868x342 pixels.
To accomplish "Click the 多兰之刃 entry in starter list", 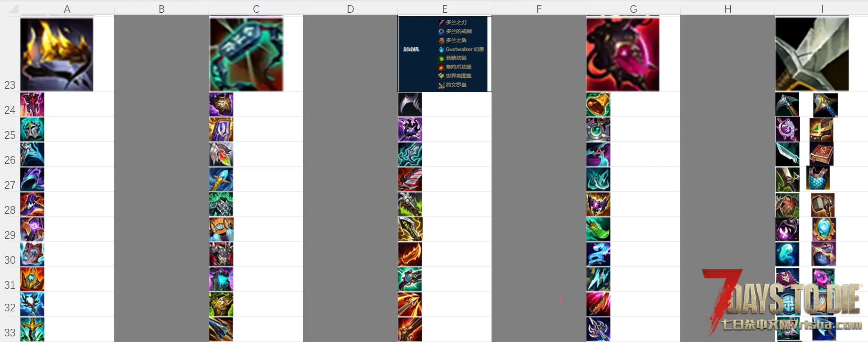I will point(456,22).
